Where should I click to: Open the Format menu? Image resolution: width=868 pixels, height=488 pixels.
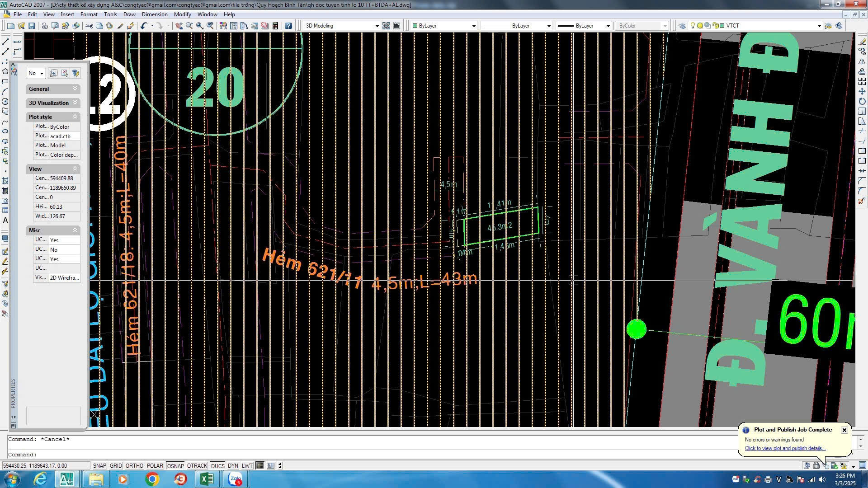point(89,14)
